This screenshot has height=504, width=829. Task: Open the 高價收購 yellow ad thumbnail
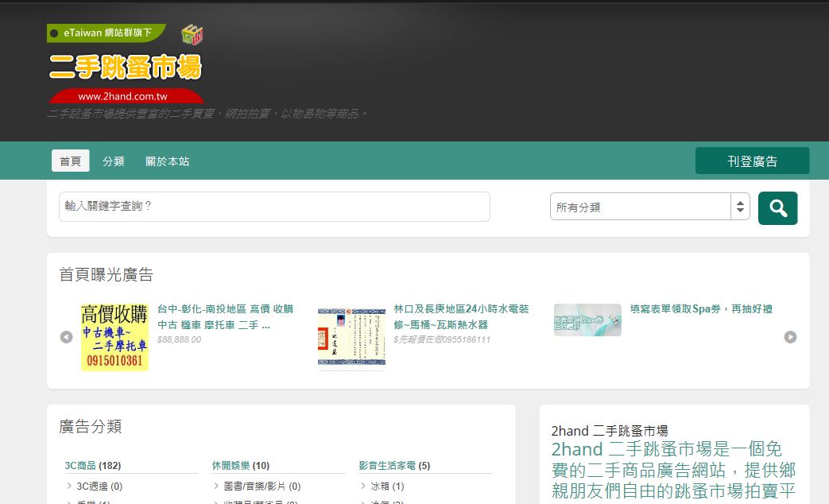[x=114, y=337]
